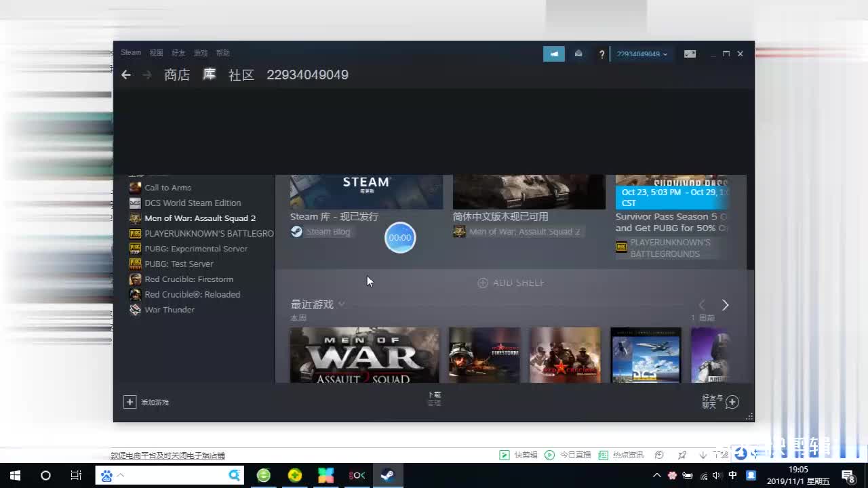Open the Men of War Assault Squad thumbnail
This screenshot has height=488, width=868.
365,355
